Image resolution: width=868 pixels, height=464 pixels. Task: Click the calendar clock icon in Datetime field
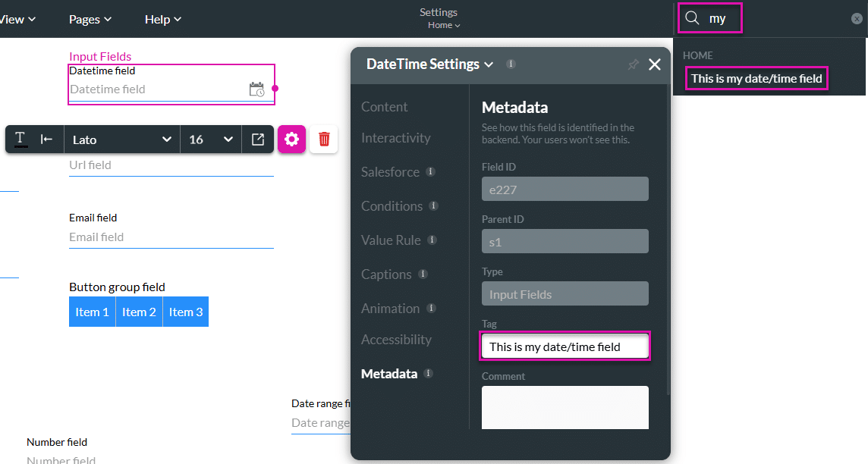coord(256,89)
